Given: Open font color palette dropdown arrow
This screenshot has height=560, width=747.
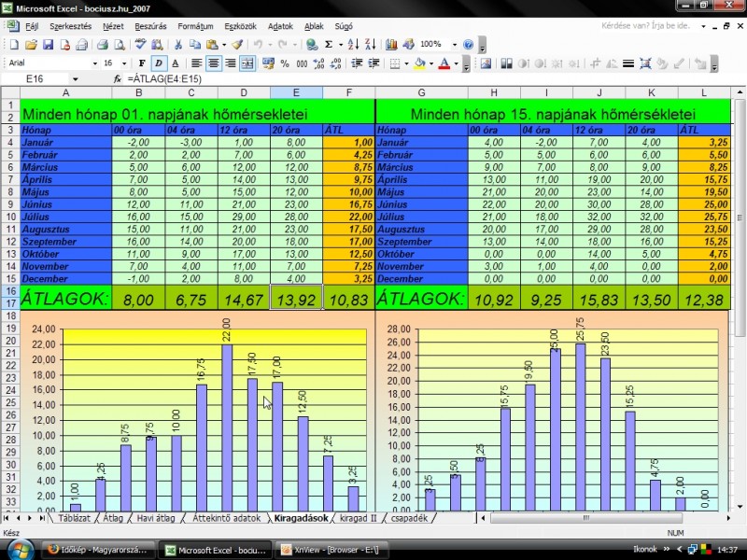Looking at the screenshot, I should [x=456, y=63].
